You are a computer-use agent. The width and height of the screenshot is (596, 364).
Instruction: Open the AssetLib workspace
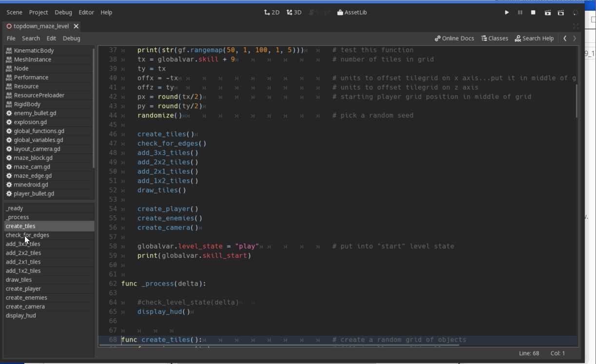(x=352, y=12)
